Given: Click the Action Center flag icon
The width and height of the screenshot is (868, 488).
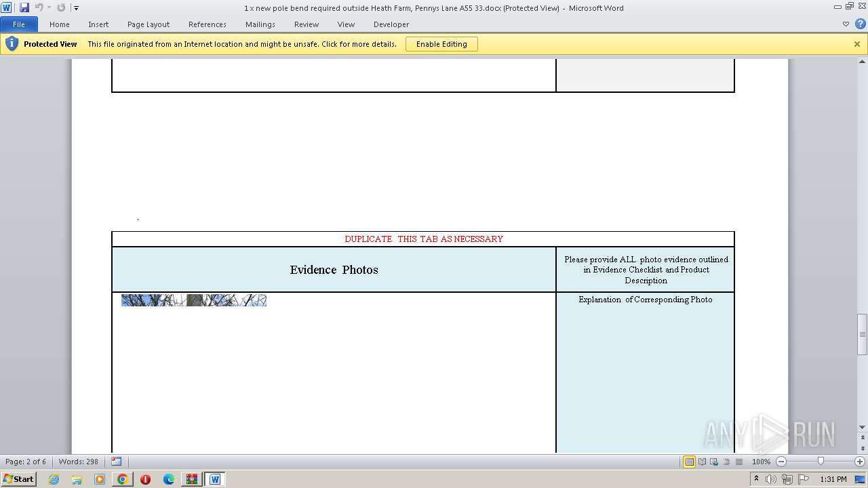Looking at the screenshot, I should [x=802, y=479].
